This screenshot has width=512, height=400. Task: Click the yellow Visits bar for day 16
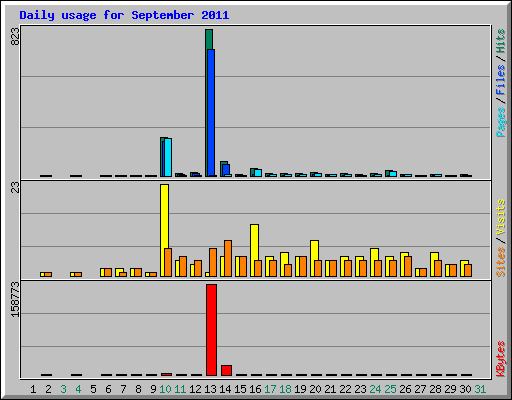point(254,242)
